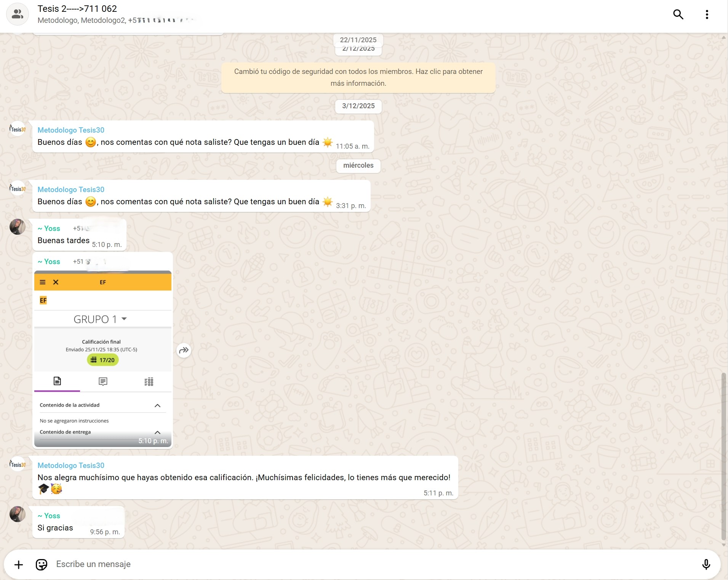
Task: Click the '9:56 p. m.' timestamp
Action: [x=105, y=532]
